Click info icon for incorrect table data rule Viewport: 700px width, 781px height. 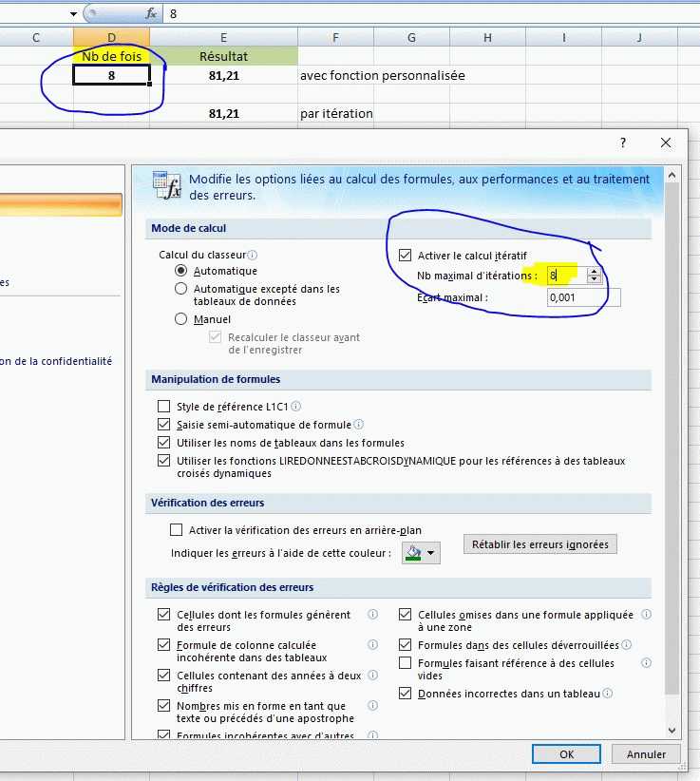click(608, 694)
